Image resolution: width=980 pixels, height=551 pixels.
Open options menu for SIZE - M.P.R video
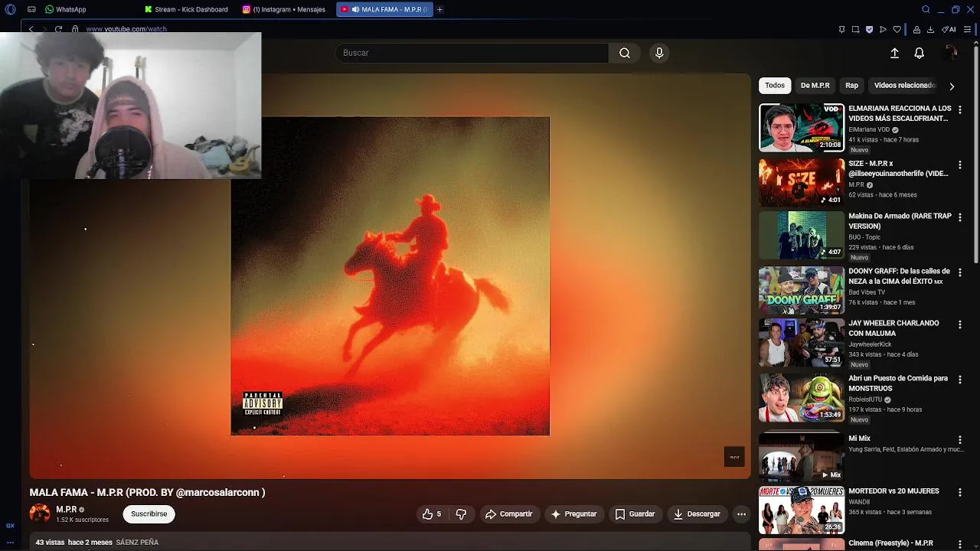959,165
